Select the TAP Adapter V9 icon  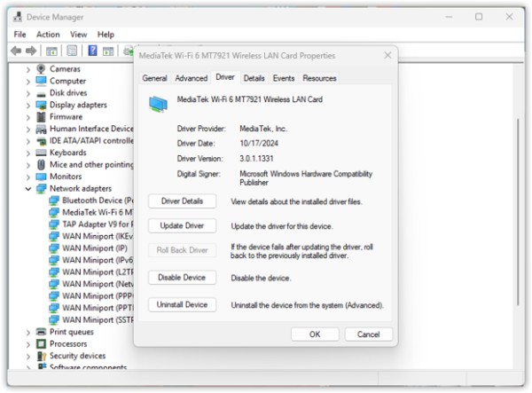[x=54, y=224]
